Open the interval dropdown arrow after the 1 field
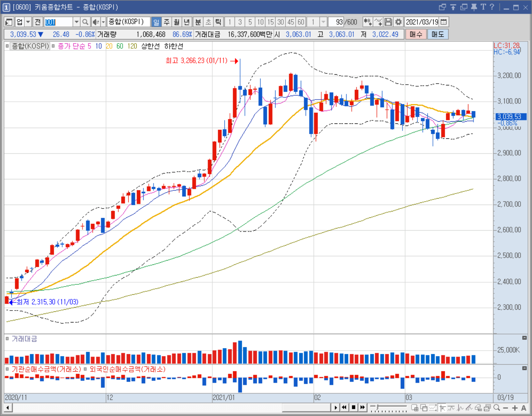Screen dimensions: 532x416 tap(323, 22)
